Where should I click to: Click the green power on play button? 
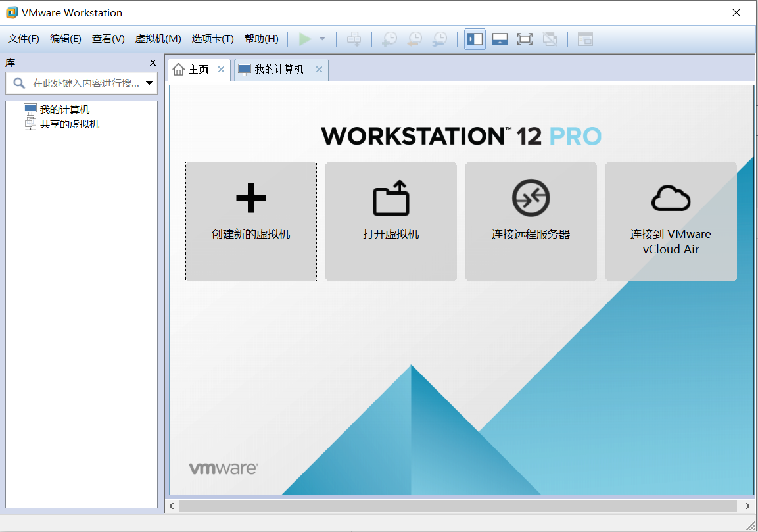click(305, 39)
